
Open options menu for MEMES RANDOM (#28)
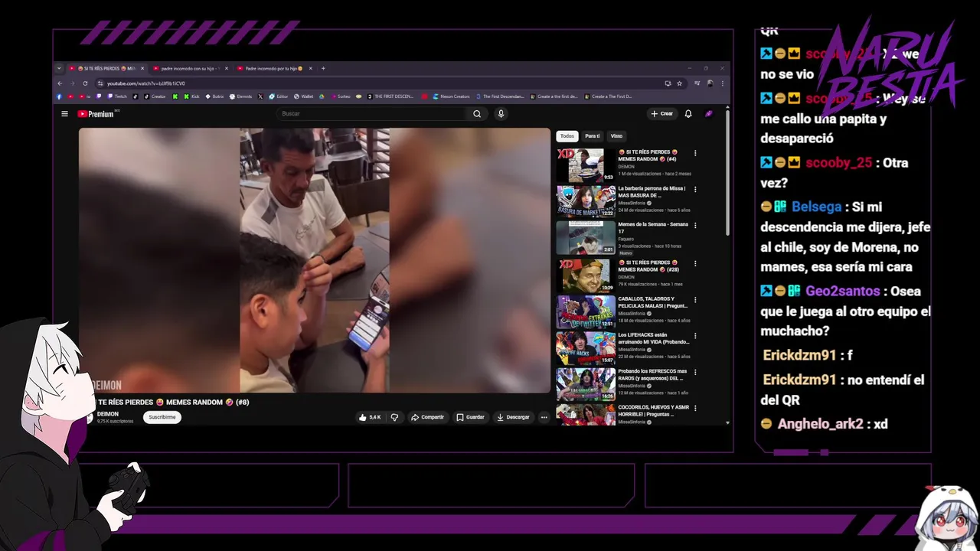click(x=695, y=263)
